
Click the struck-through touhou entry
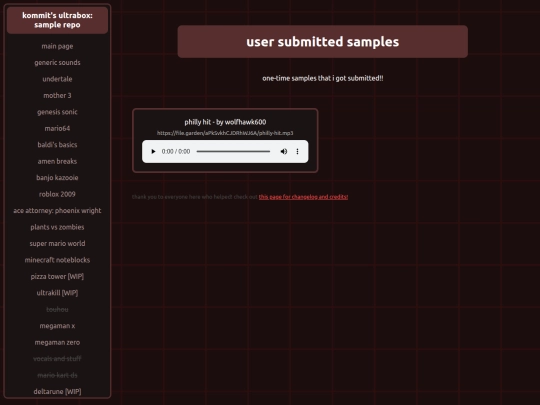pyautogui.click(x=57, y=310)
